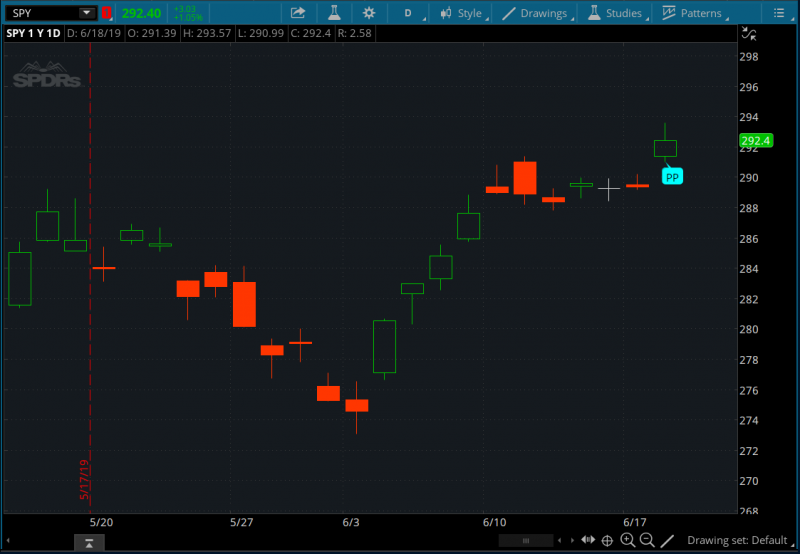
Task: Click the red indicator beside the symbol box
Action: click(106, 13)
